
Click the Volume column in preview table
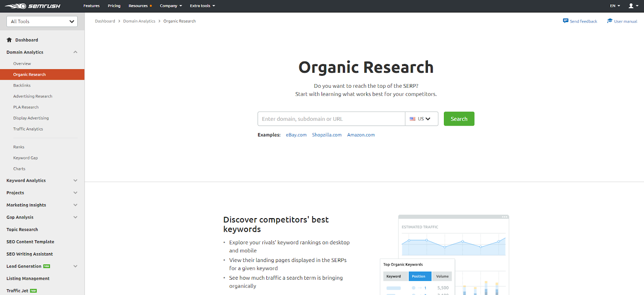pos(442,276)
